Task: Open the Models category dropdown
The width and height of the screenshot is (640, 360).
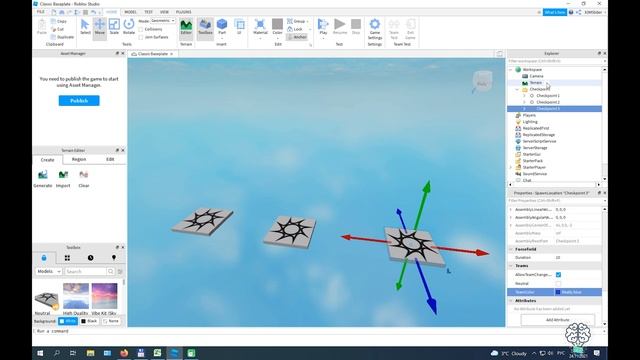Action: (x=49, y=271)
